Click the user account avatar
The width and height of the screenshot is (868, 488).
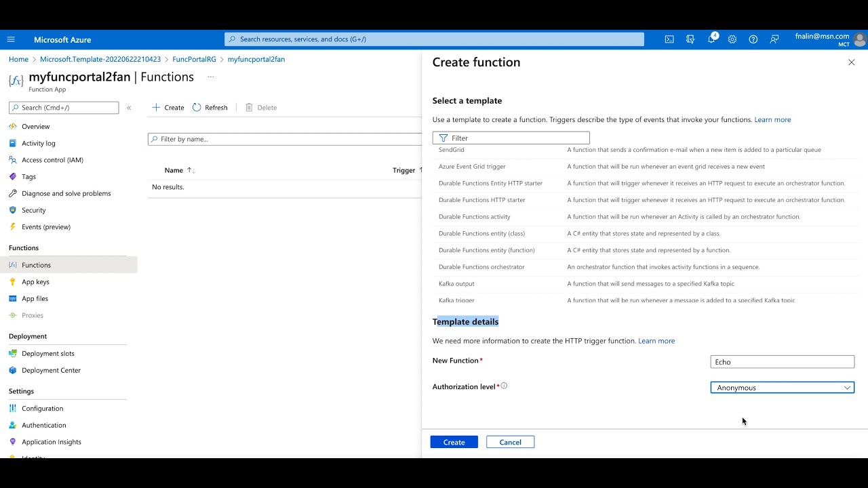[x=860, y=40]
